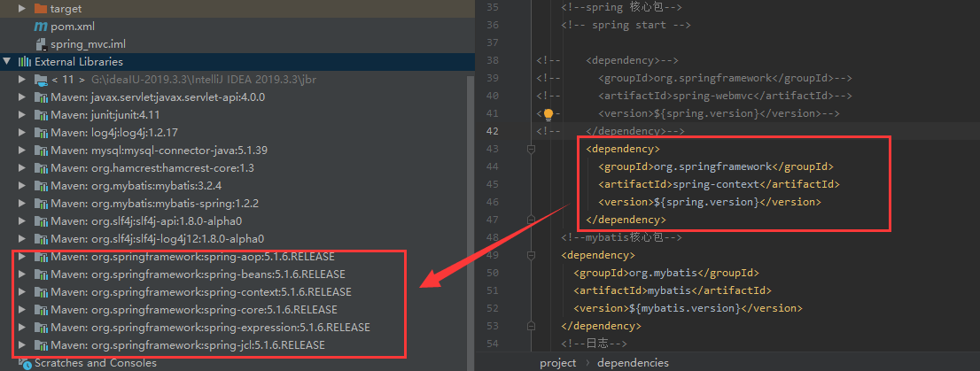
Task: Select the 'target' folder name
Action: pyautogui.click(x=66, y=9)
